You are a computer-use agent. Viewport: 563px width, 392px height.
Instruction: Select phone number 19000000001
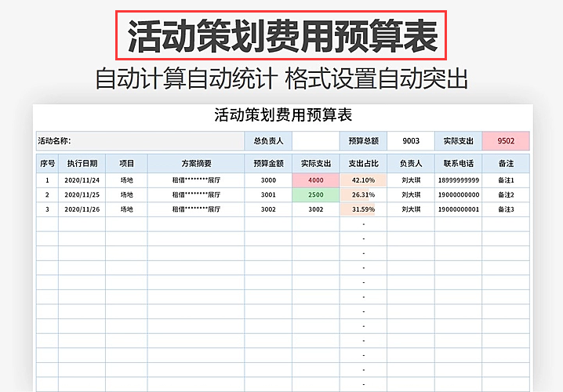tap(459, 209)
